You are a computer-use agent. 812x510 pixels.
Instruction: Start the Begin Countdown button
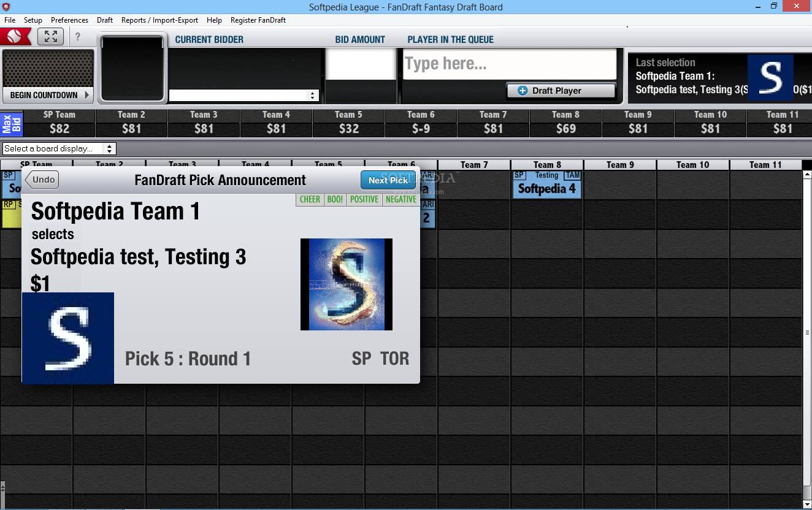click(47, 95)
